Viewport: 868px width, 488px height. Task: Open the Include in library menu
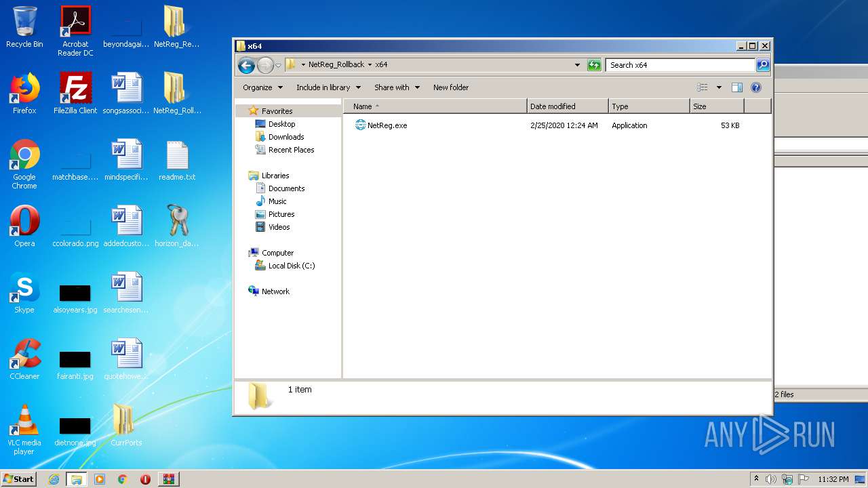[x=328, y=87]
